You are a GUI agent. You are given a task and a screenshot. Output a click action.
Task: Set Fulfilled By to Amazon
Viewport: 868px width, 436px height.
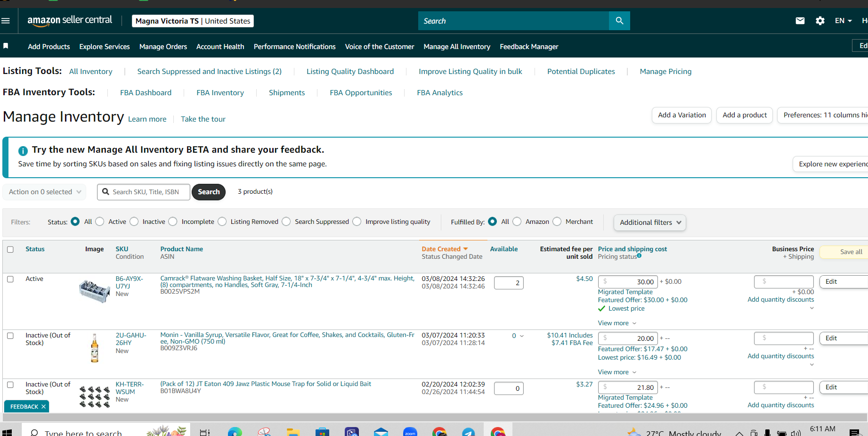coord(517,222)
